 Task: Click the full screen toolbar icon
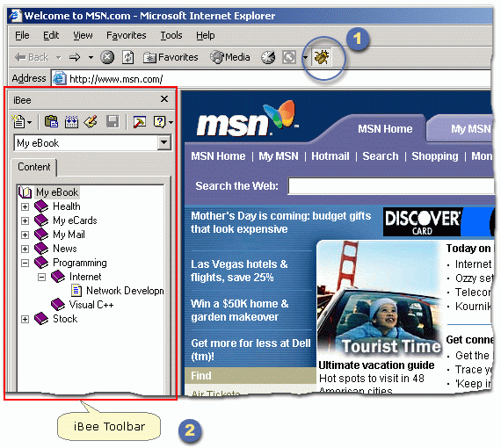click(x=289, y=57)
